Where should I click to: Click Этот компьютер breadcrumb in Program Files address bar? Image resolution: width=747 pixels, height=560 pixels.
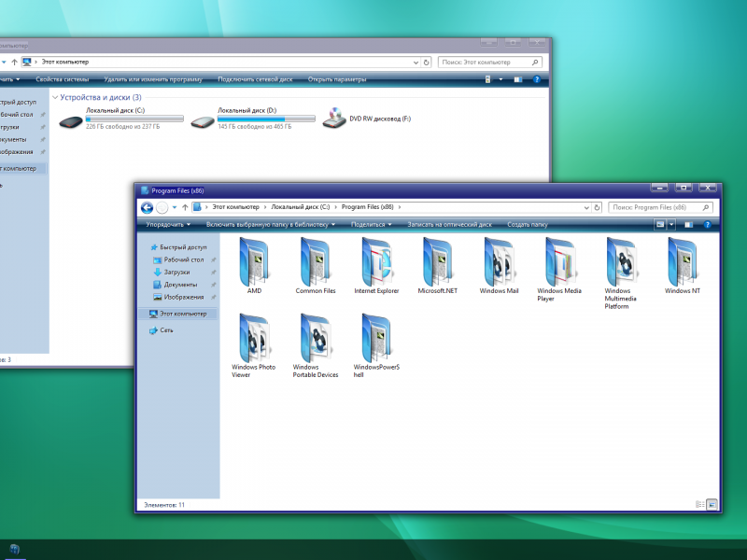pyautogui.click(x=236, y=207)
